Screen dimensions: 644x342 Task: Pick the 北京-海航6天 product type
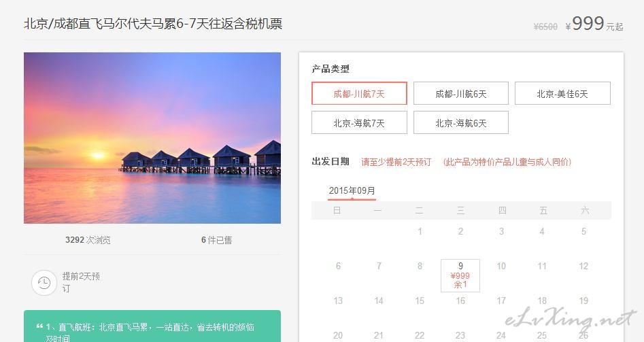[461, 122]
